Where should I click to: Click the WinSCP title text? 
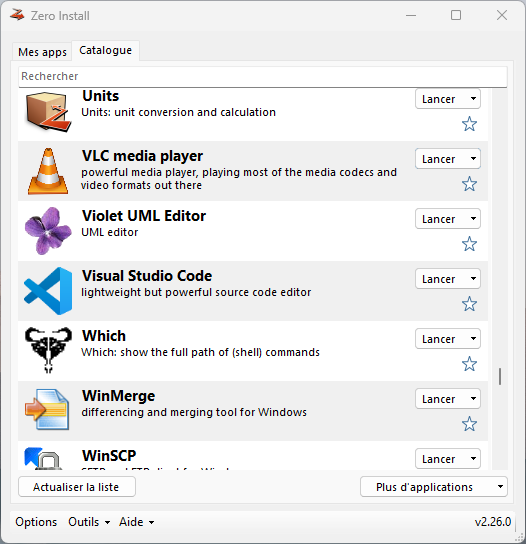[109, 456]
